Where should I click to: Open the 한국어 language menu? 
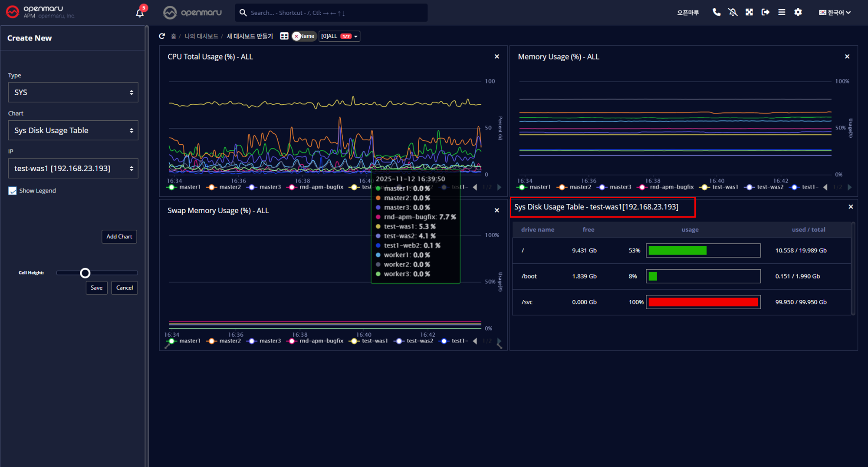(x=835, y=13)
